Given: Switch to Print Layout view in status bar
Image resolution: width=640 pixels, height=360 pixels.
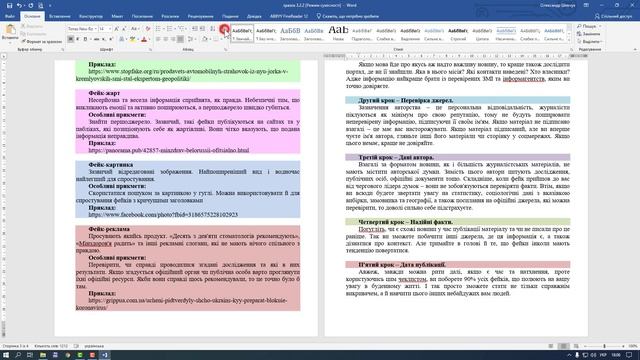Looking at the screenshot, I should (x=563, y=346).
